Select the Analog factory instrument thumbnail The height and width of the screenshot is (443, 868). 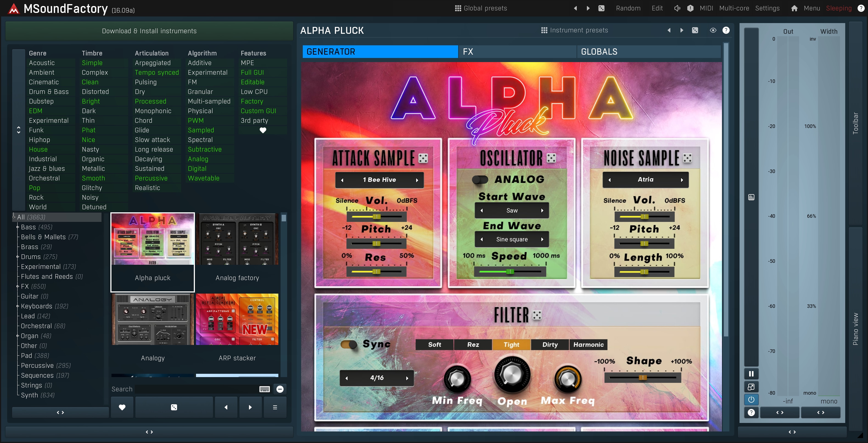[237, 252]
